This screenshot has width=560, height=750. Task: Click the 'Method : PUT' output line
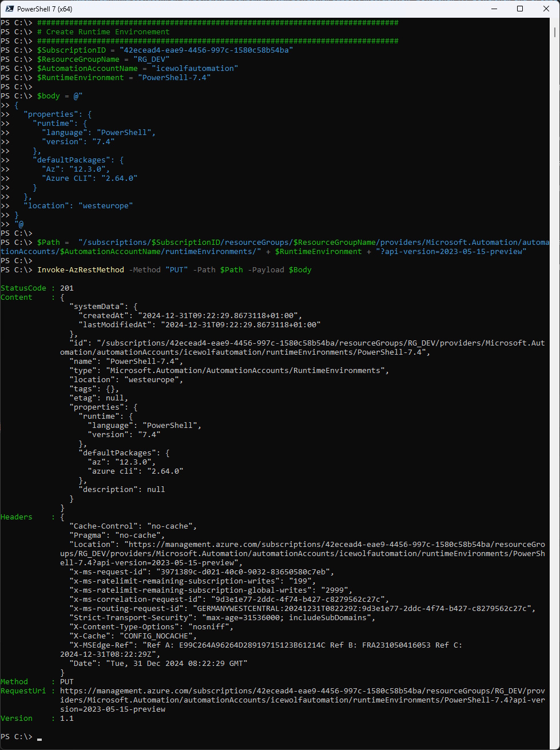(37, 682)
